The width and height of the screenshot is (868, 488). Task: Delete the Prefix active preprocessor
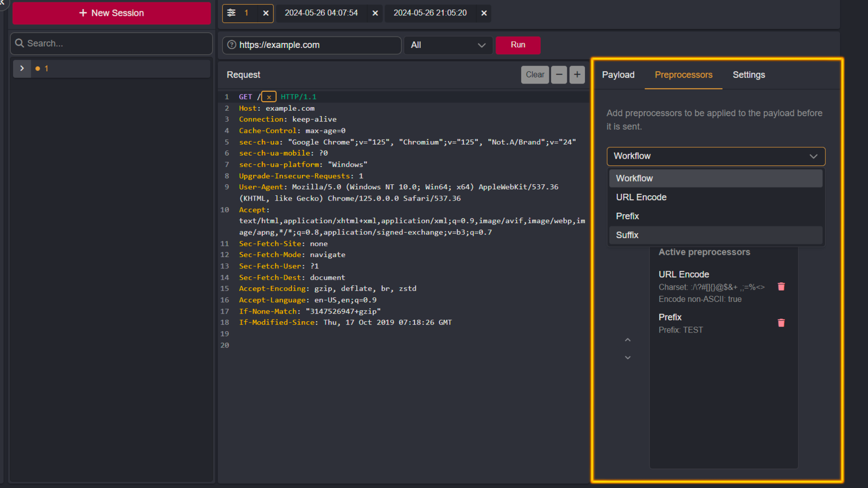coord(782,322)
